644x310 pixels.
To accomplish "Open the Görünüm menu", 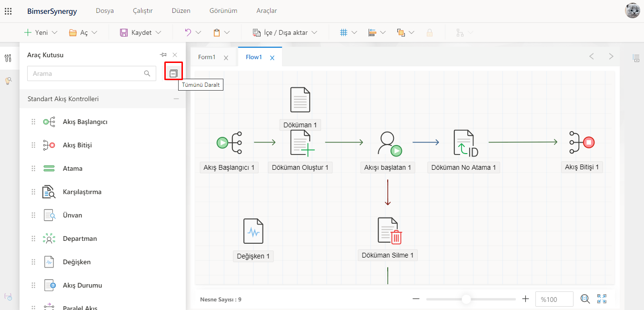I will click(223, 10).
